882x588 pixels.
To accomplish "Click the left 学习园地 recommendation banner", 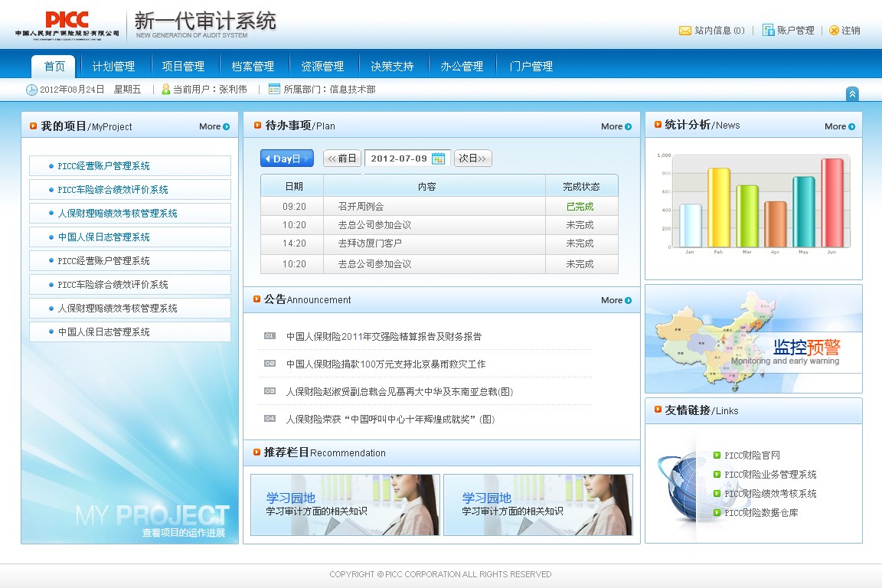I will coord(345,505).
